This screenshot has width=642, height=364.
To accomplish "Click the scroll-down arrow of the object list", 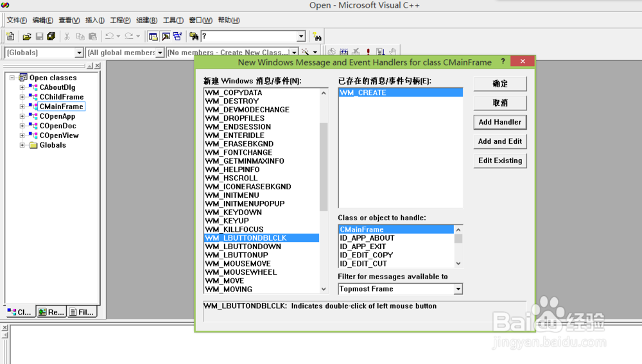I will click(x=458, y=264).
